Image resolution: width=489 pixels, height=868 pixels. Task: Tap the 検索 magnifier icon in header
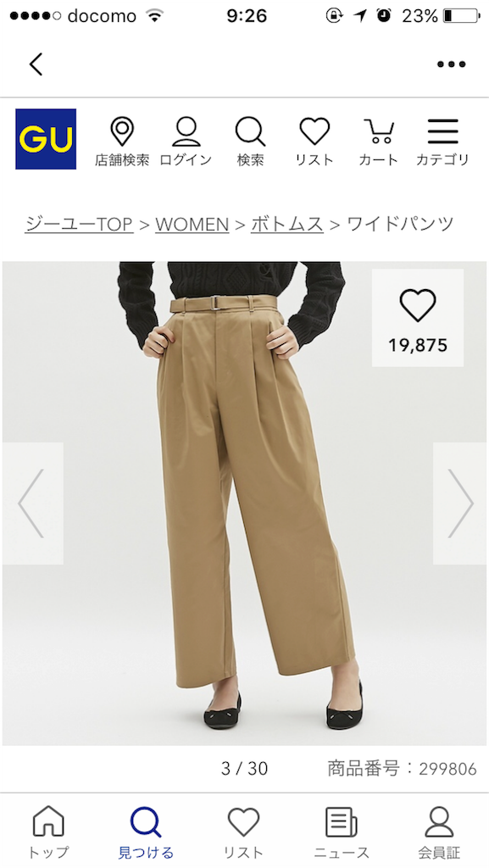click(251, 142)
